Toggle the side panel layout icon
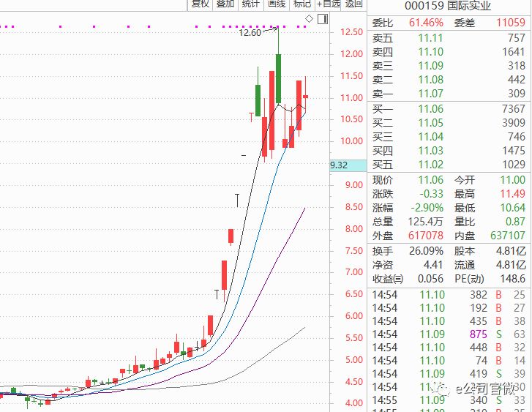Image resolution: width=532 pixels, height=412 pixels. point(323,19)
